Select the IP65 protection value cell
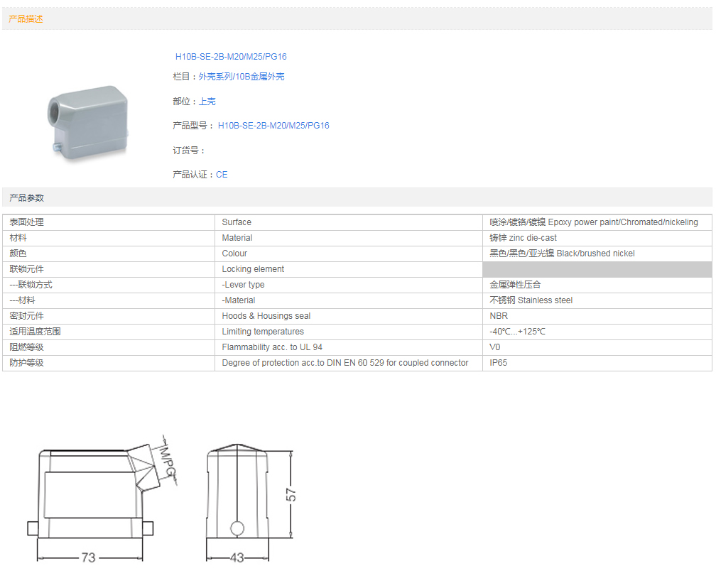The image size is (716, 588). [x=499, y=363]
